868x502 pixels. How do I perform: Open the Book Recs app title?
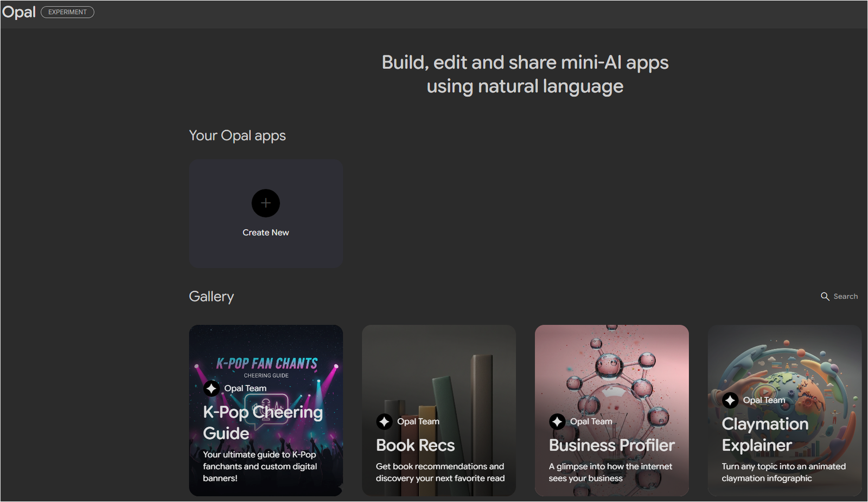point(416,445)
